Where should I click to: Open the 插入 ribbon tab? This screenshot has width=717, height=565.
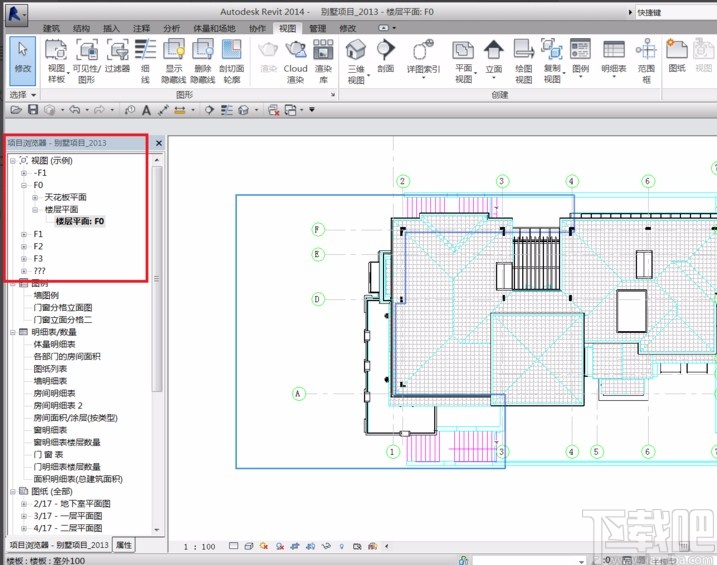click(111, 28)
